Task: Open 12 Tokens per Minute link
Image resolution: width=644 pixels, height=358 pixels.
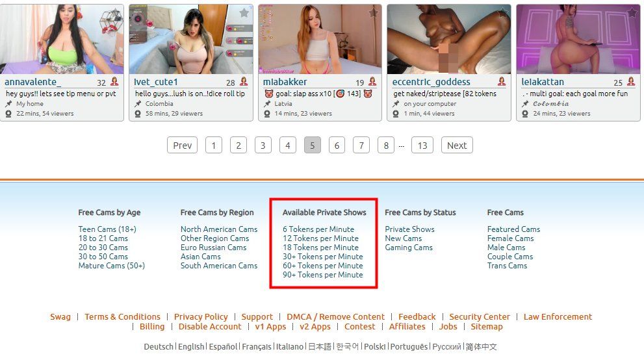Action: click(320, 238)
